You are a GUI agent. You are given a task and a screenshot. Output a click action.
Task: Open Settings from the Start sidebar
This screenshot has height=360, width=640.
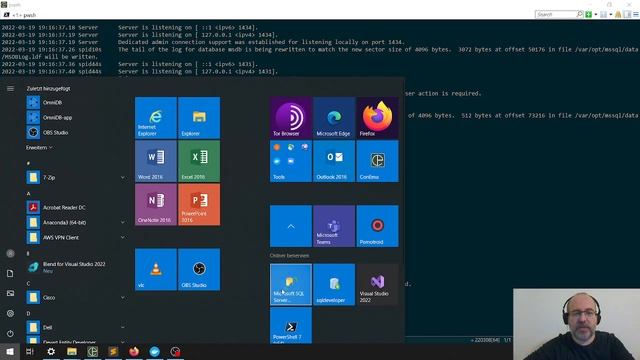click(x=10, y=313)
